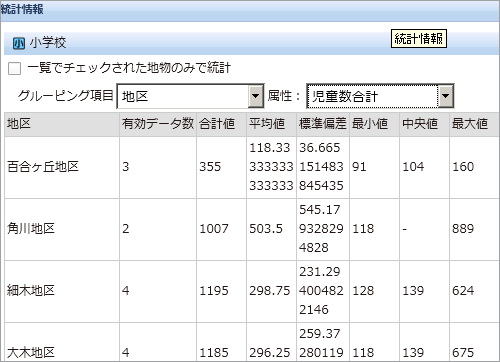
Task: Click maximum value 624 cell
Action: pos(475,291)
